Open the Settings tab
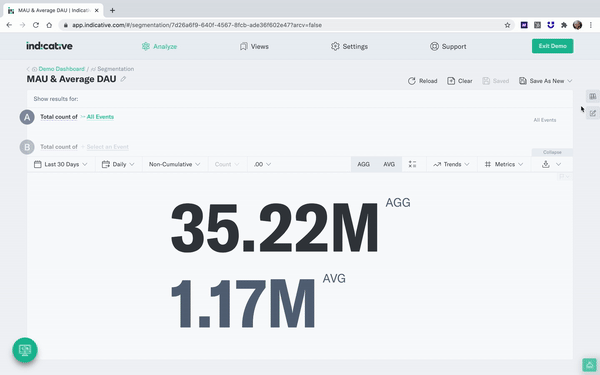The height and width of the screenshot is (375, 600). [349, 46]
